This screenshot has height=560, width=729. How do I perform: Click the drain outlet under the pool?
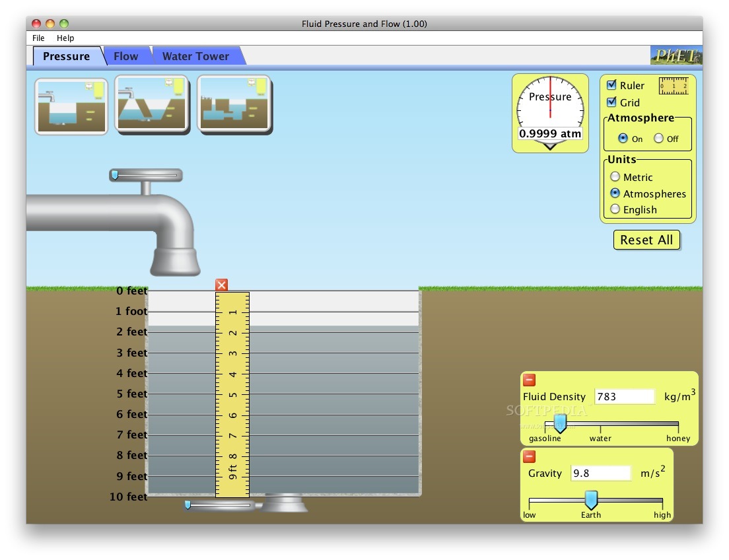285,505
